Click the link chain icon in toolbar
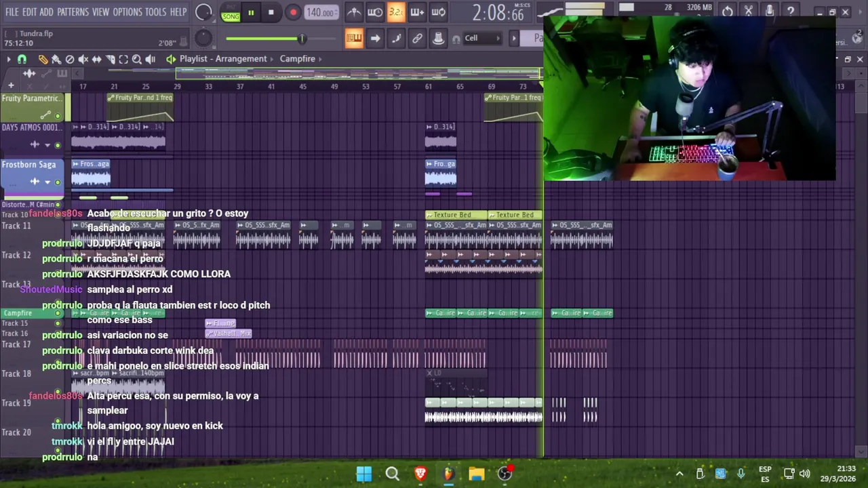Viewport: 868px width, 488px height. pyautogui.click(x=417, y=38)
